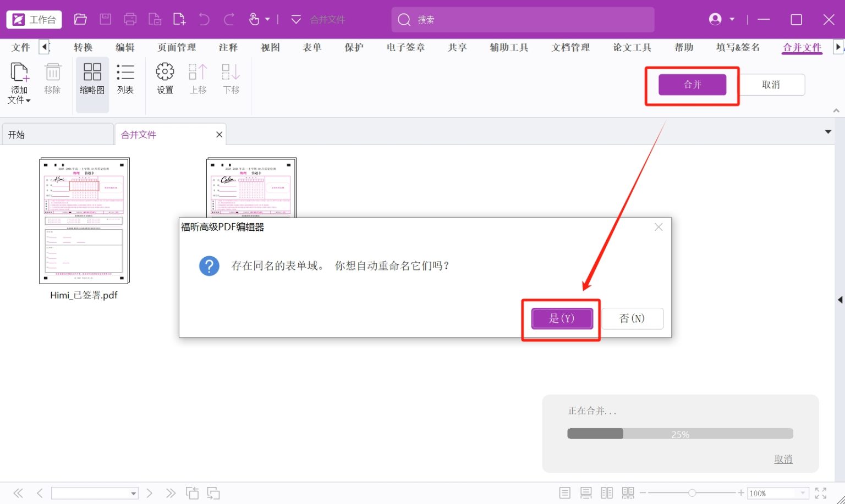Open the 帮助 ribbon tab
The image size is (845, 504).
[684, 47]
